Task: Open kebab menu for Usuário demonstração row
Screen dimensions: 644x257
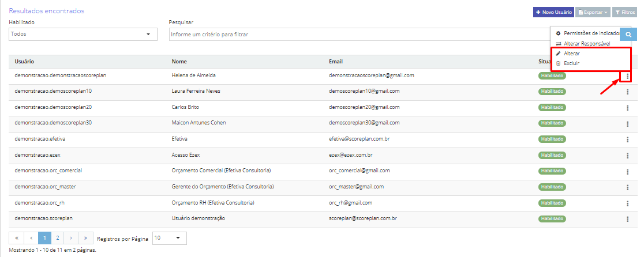Action: pos(627,220)
